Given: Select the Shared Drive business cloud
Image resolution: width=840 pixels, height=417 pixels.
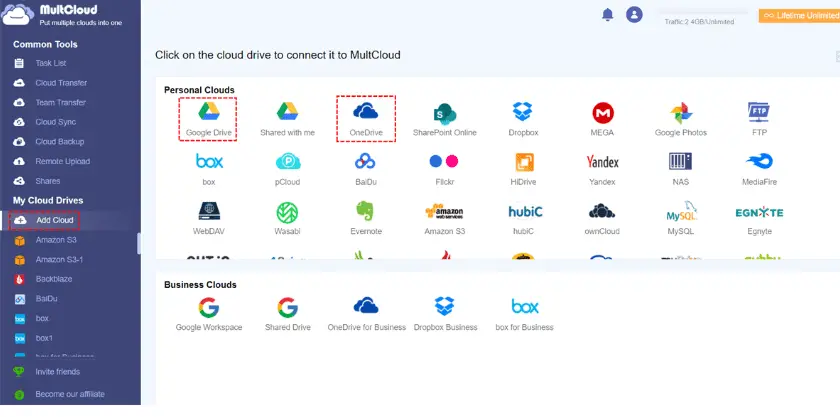Looking at the screenshot, I should click(288, 314).
